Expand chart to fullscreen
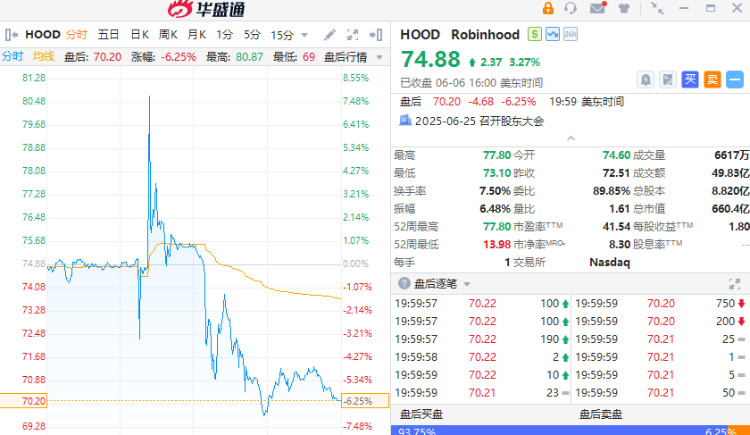This screenshot has height=435, width=750. (353, 34)
